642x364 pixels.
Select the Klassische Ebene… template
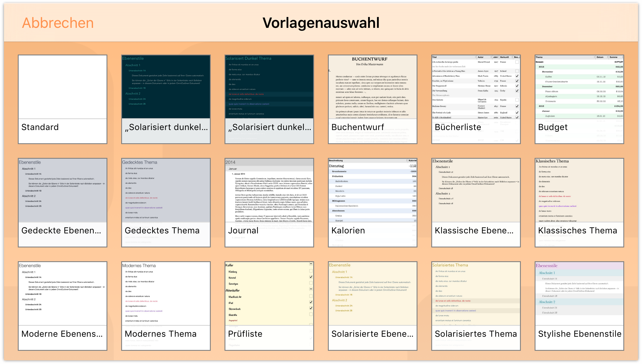tap(476, 203)
